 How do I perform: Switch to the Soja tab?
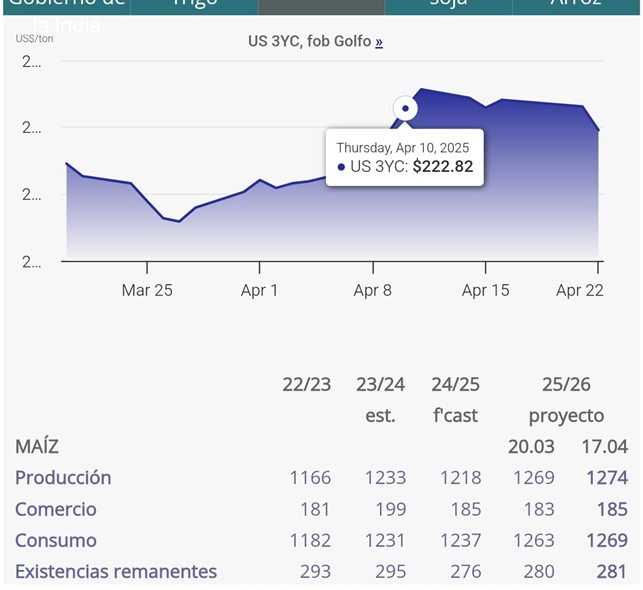pos(449,6)
